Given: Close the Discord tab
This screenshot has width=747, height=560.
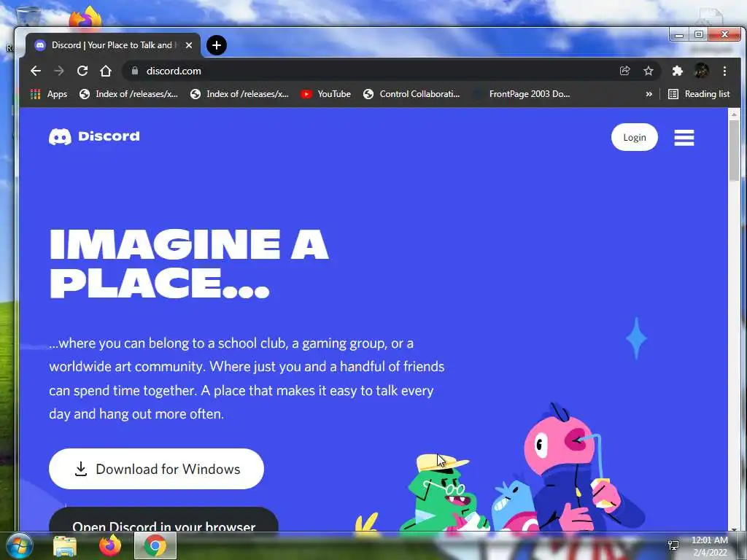Looking at the screenshot, I should 189,45.
